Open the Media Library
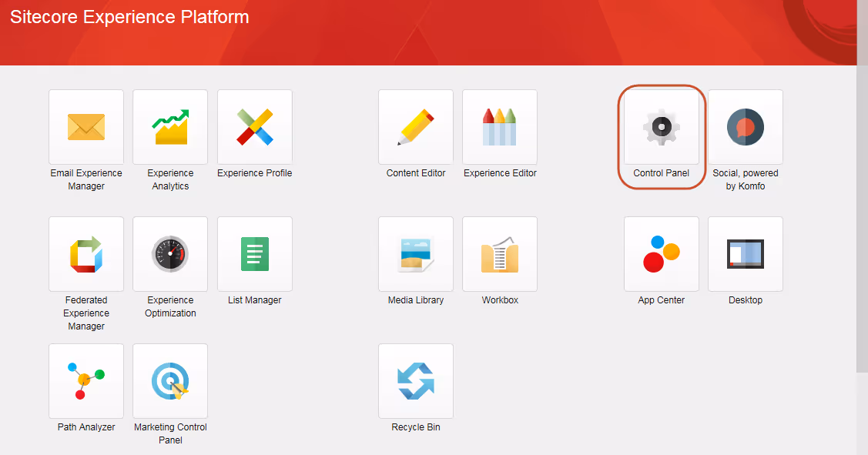Image resolution: width=868 pixels, height=455 pixels. coord(415,254)
